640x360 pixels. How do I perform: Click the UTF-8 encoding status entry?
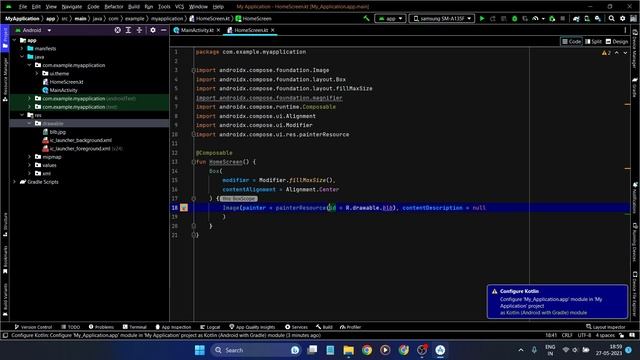[x=584, y=335]
